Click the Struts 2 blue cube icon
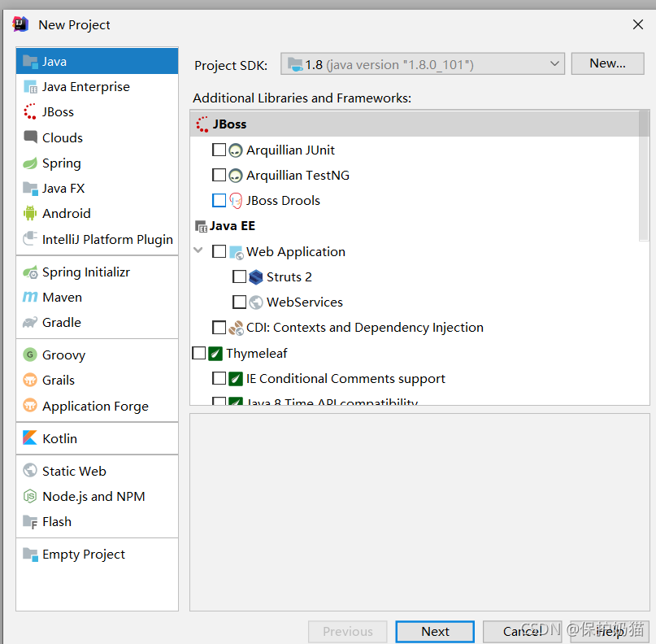 point(255,277)
